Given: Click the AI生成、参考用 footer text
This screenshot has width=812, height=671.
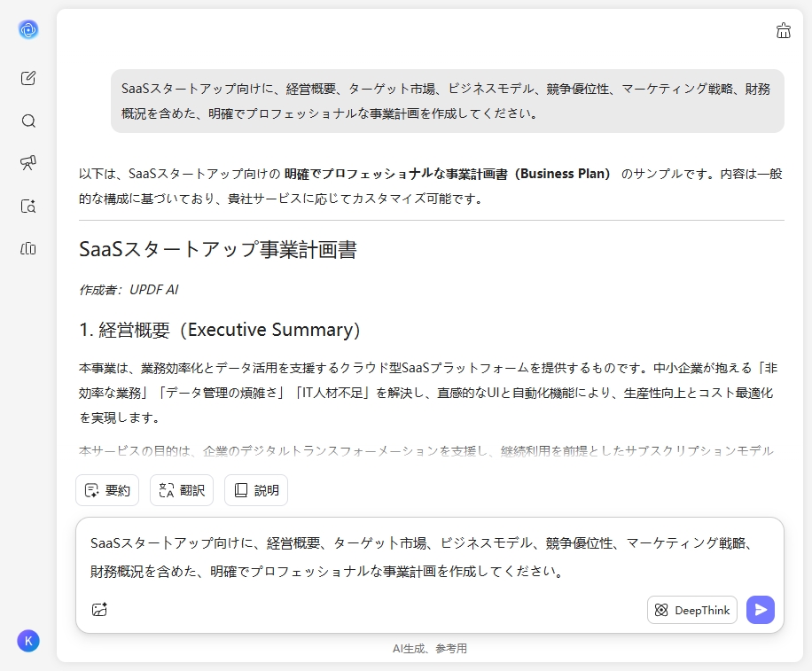Looking at the screenshot, I should (432, 648).
